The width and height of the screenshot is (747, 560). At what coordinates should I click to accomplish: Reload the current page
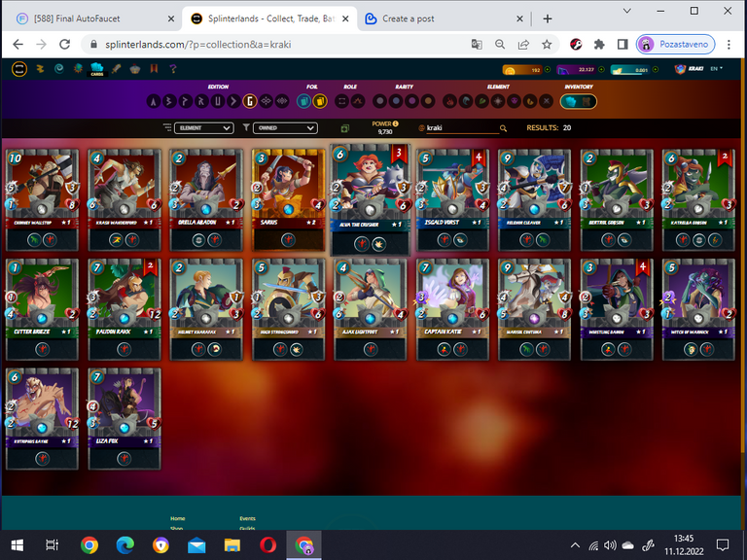pyautogui.click(x=65, y=45)
